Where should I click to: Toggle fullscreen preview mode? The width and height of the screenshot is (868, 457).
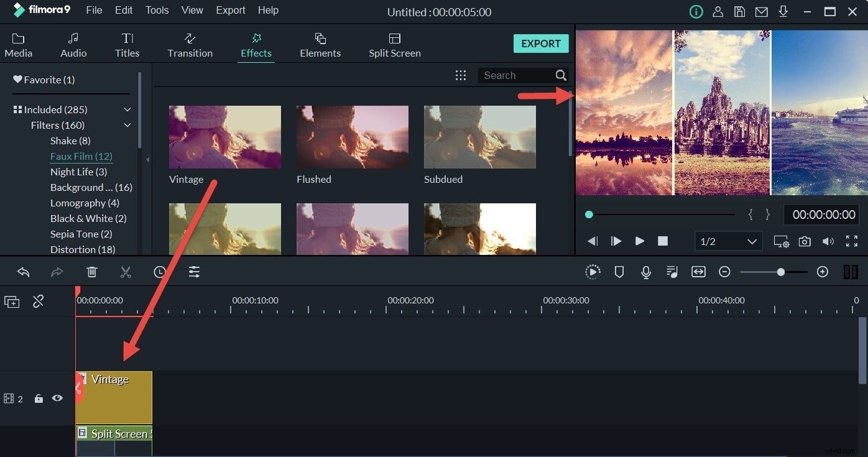852,241
